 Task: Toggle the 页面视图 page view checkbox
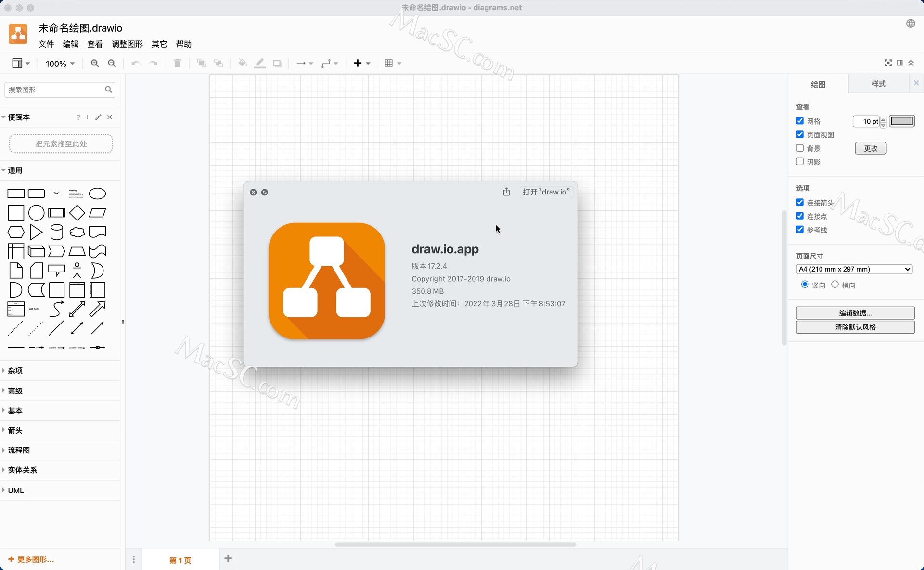click(x=800, y=134)
